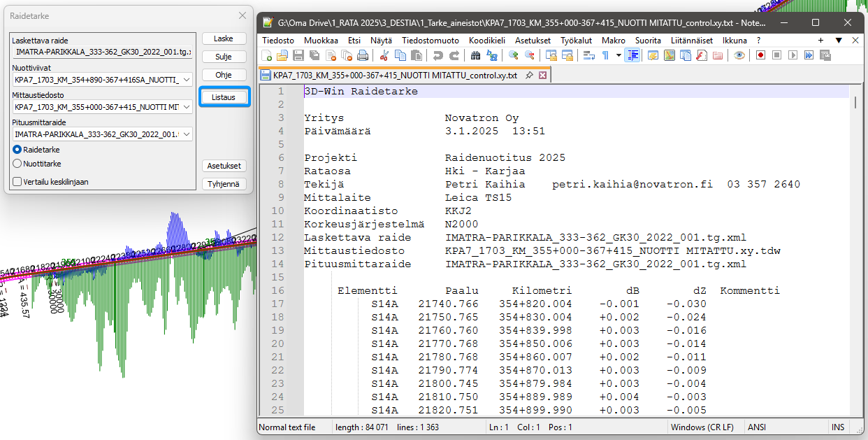
Task: Click the Asetukset button in Raidetarke dialog
Action: [224, 166]
